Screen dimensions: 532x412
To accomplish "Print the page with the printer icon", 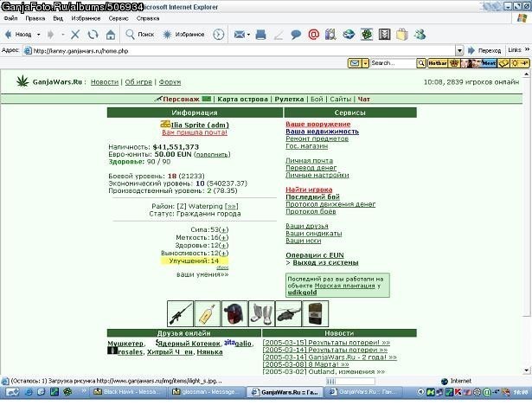I will click(x=260, y=35).
